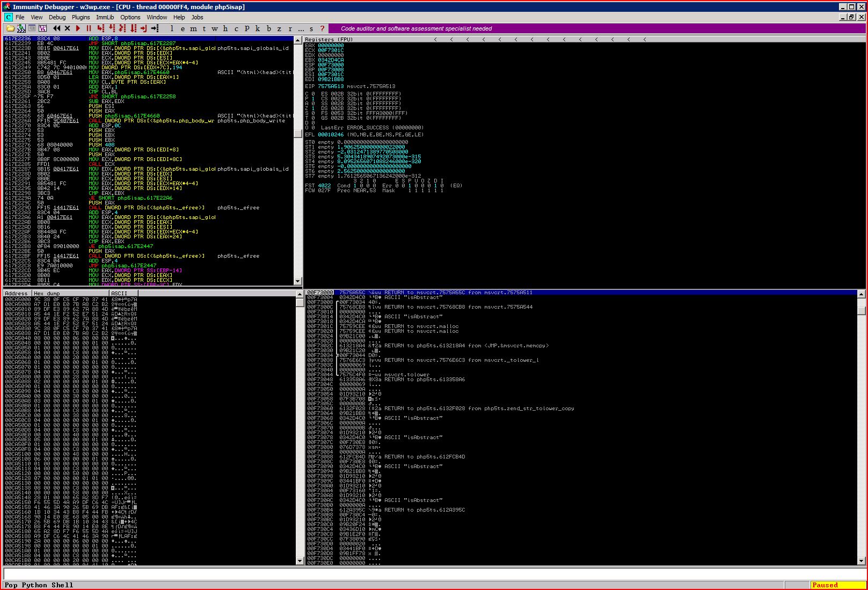Show handles via the 'h' button
868x590 pixels.
tap(225, 28)
